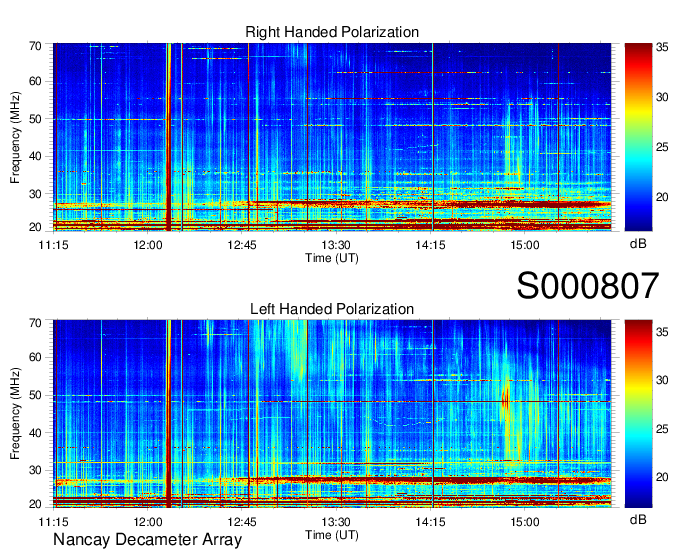Viewport: 680px width, 552px height.
Task: Click the 14:15 time label under Right Handed plot
Action: point(430,245)
